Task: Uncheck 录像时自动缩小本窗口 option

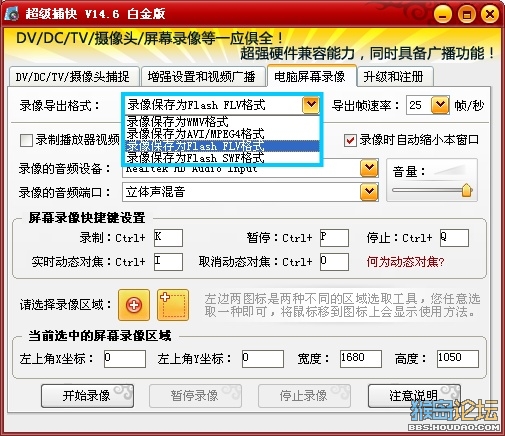Action: (350, 140)
